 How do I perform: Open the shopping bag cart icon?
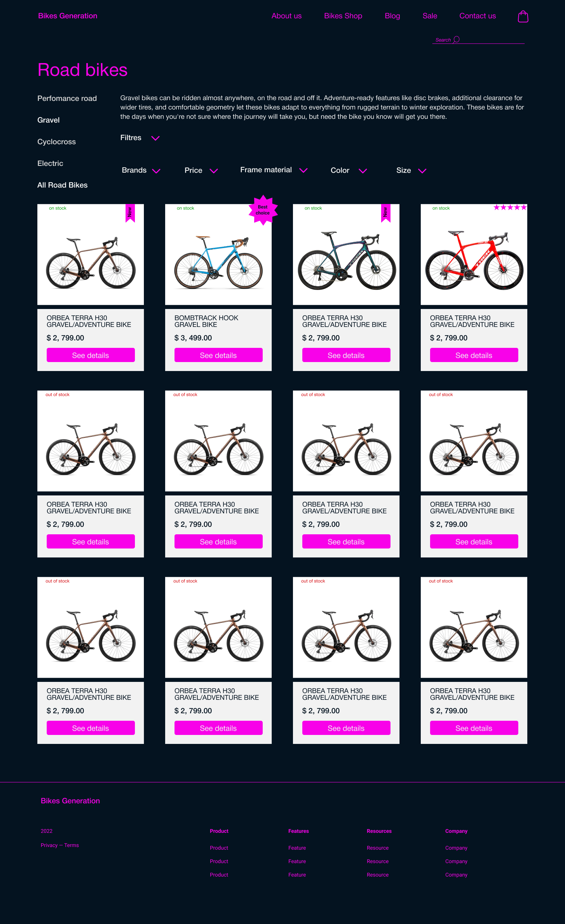point(523,16)
